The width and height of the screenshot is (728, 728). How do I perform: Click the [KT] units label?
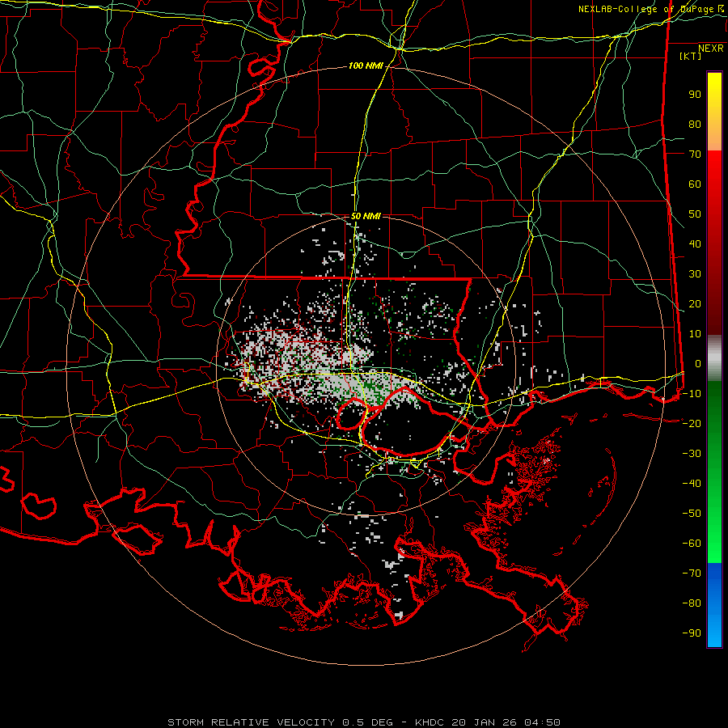pyautogui.click(x=690, y=56)
